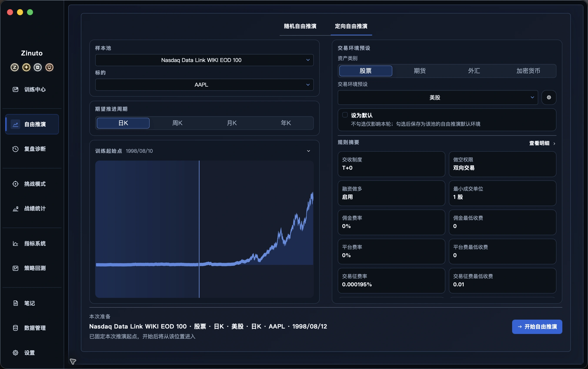Viewport: 588px width, 369px height.
Task: Select 期货 asset category
Action: (x=420, y=71)
